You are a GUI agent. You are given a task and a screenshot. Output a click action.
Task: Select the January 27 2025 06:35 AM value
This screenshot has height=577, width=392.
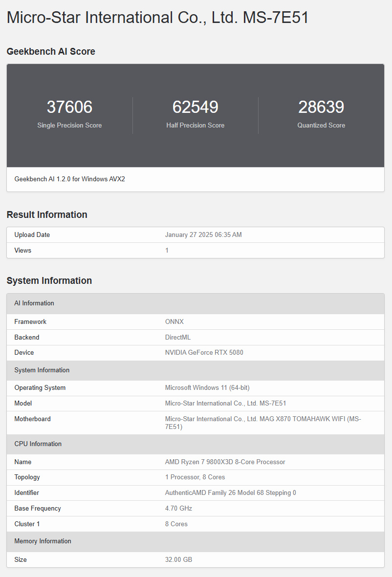[x=203, y=235]
